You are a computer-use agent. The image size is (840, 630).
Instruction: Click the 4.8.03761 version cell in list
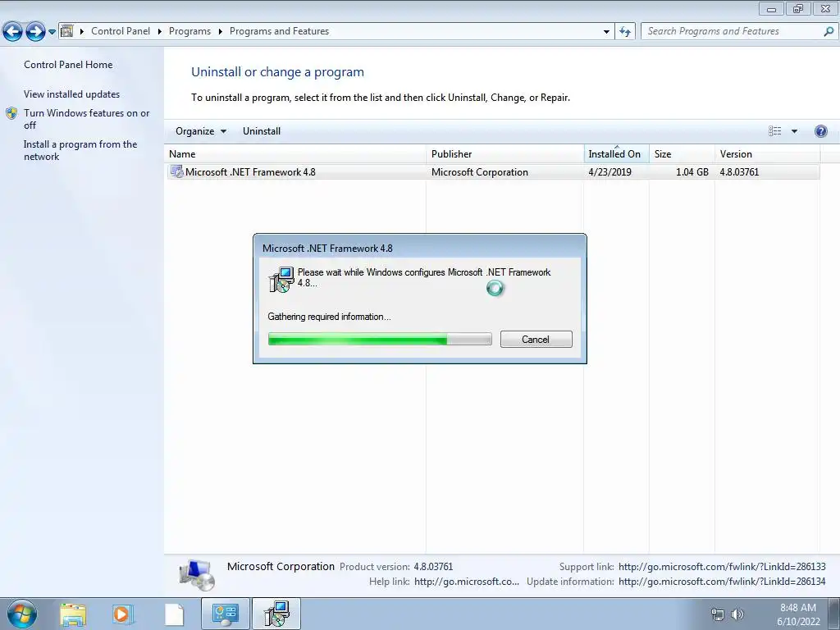point(739,172)
